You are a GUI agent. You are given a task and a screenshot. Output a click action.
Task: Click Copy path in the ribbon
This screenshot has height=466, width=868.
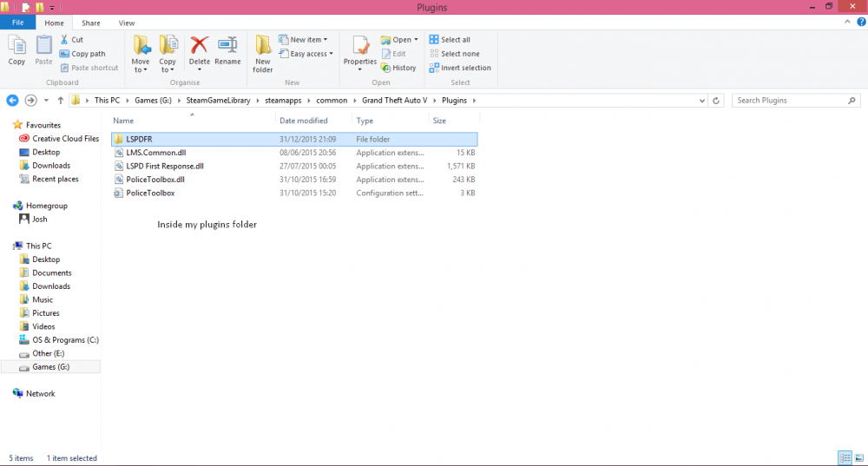tap(82, 54)
